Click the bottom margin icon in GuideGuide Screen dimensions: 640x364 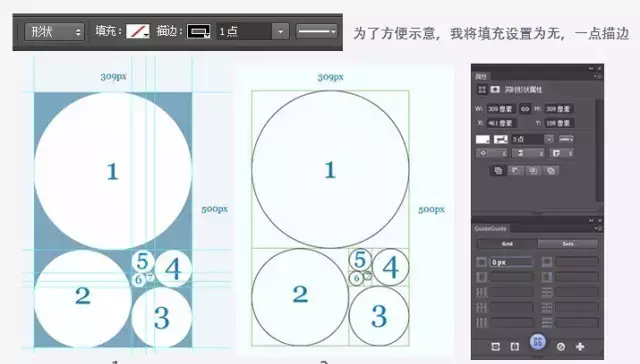coord(547,262)
